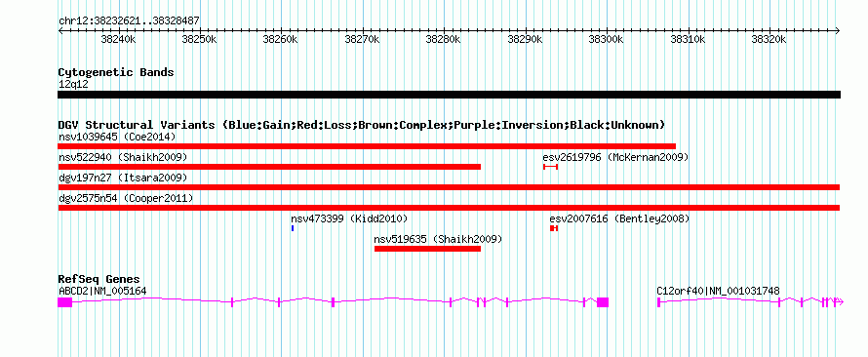Screen dimensions: 868x357
Task: Click the nsv519635 (Shaikh2009) red bar
Action: [x=427, y=249]
